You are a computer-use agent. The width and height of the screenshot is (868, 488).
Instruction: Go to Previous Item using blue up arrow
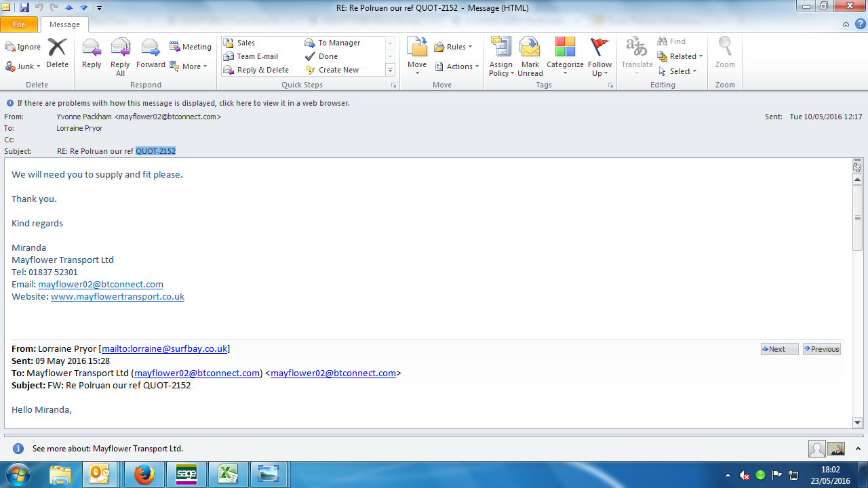[69, 7]
